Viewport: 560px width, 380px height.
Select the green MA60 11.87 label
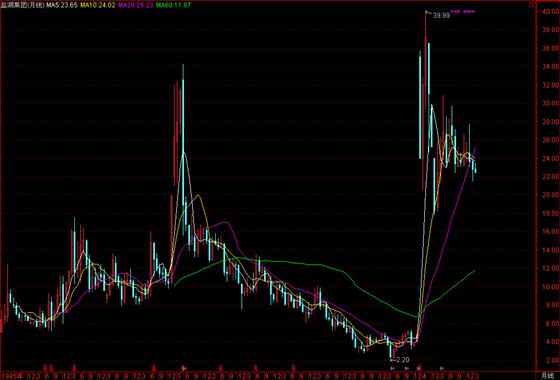tap(174, 5)
